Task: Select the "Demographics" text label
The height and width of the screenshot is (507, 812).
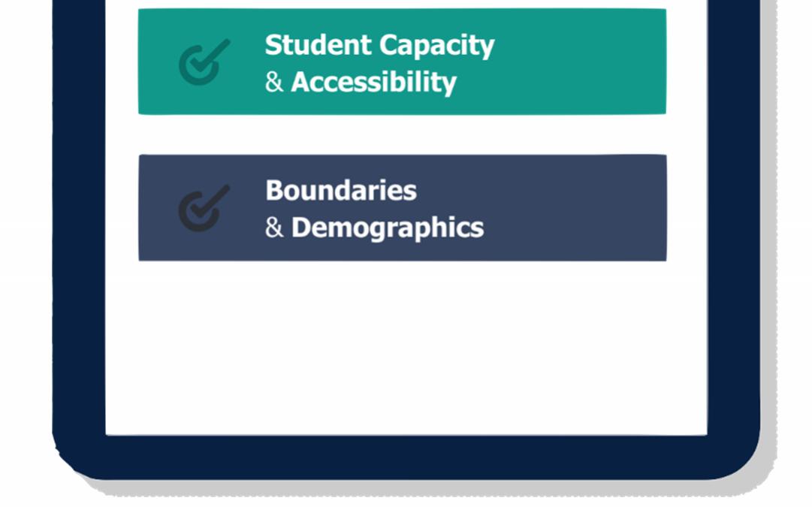Action: tap(387, 228)
